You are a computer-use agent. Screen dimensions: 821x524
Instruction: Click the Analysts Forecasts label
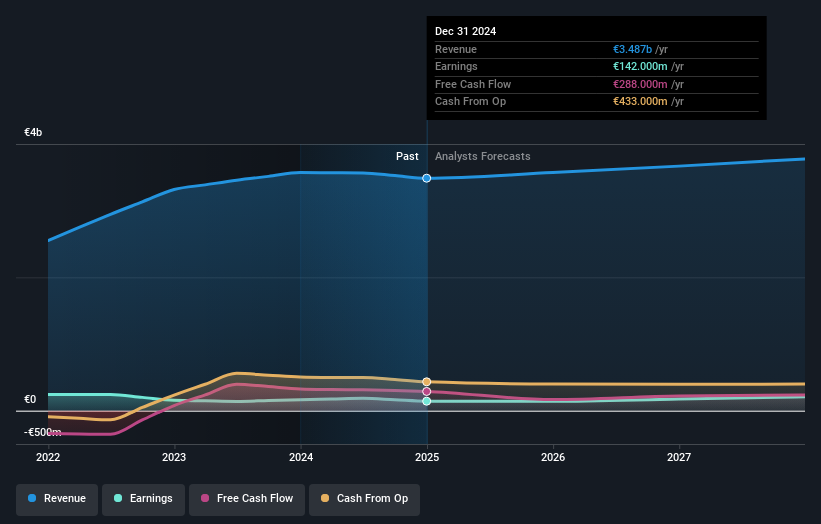coord(483,157)
